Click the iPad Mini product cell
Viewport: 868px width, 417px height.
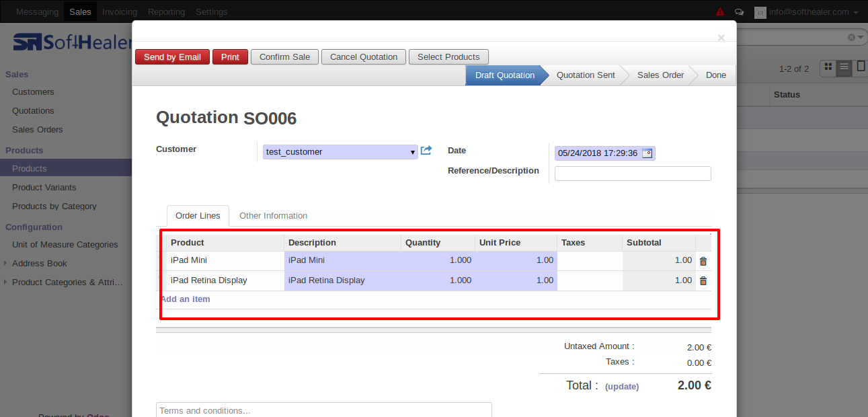coord(225,261)
